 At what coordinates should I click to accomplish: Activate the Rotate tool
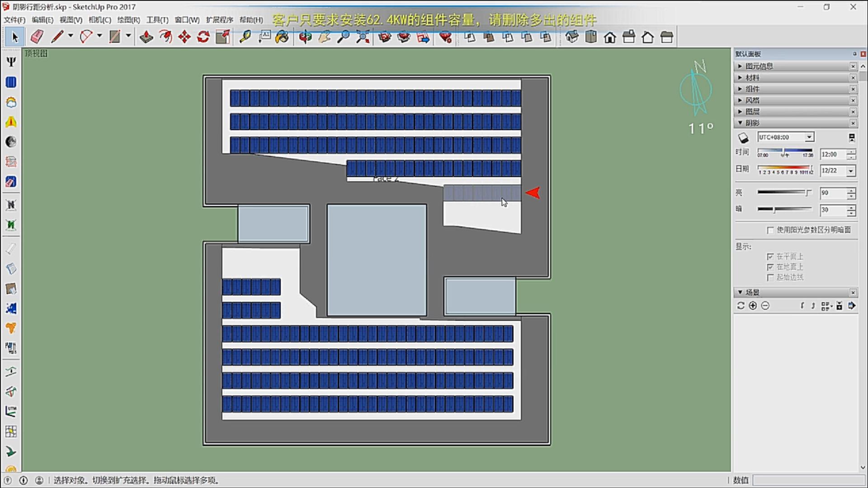[x=203, y=37]
